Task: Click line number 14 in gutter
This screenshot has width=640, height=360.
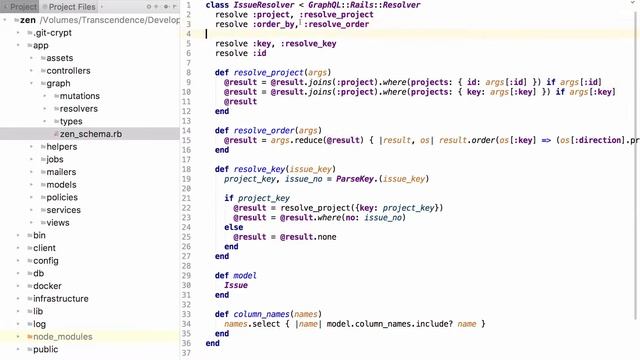Action: point(187,131)
